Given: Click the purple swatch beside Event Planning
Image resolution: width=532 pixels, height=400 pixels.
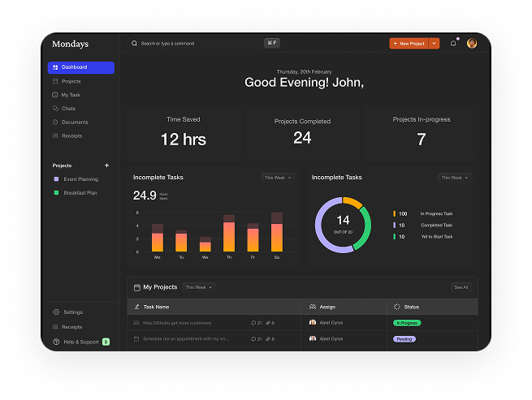Looking at the screenshot, I should [55, 179].
